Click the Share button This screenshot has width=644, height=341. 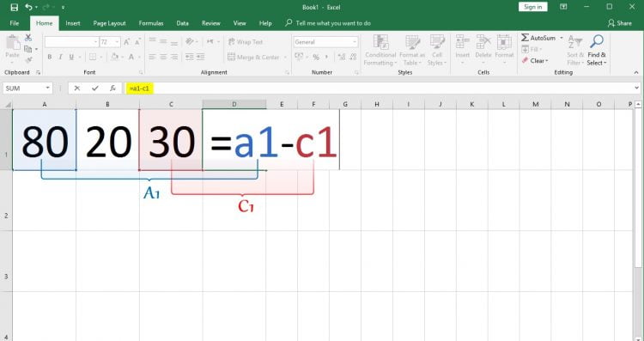point(620,23)
